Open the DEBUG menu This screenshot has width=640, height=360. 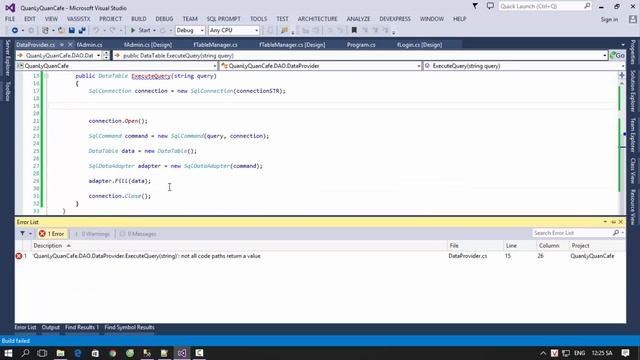pyautogui.click(x=164, y=19)
